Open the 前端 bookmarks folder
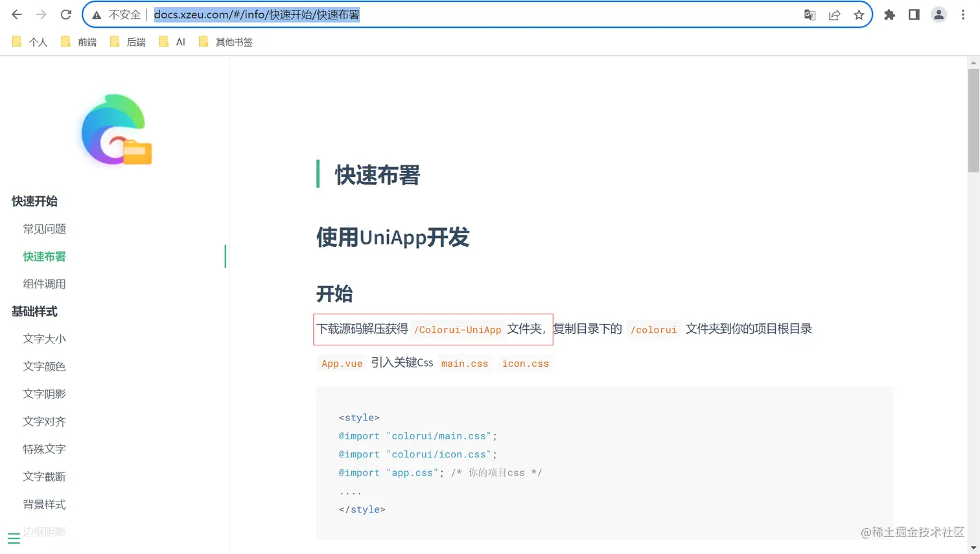Viewport: 980px width, 554px height. click(x=78, y=42)
